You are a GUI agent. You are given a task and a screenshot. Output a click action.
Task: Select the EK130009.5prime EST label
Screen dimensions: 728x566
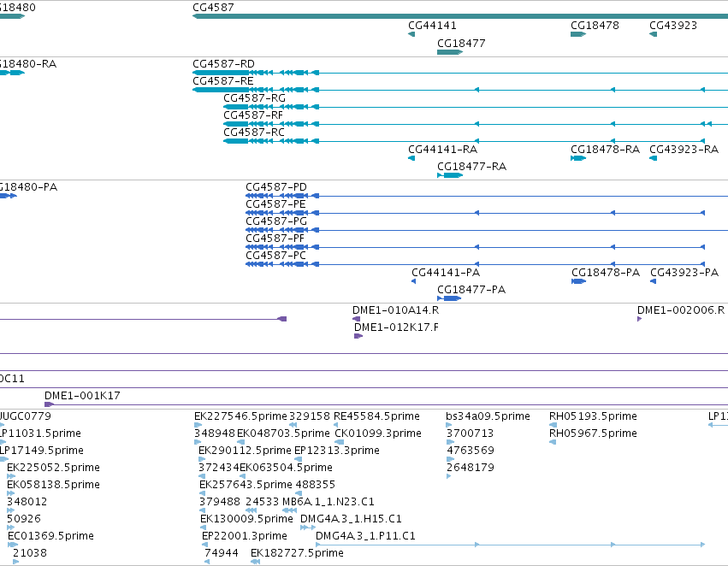pos(246,519)
